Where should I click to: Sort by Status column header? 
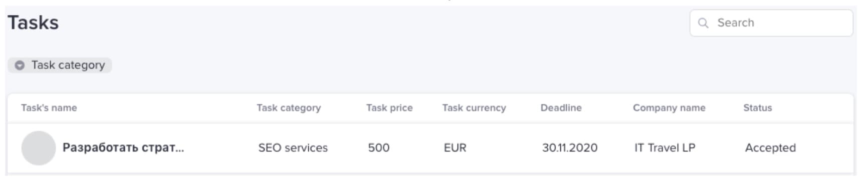pos(758,108)
